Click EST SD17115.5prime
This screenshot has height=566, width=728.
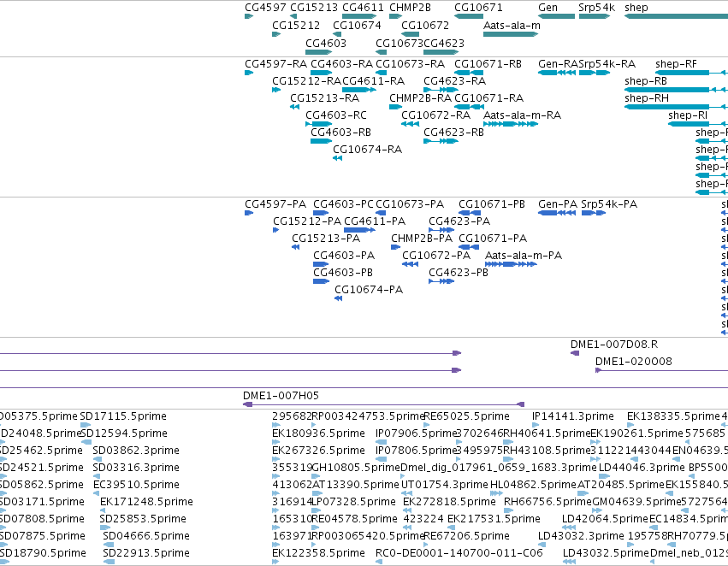click(x=123, y=416)
